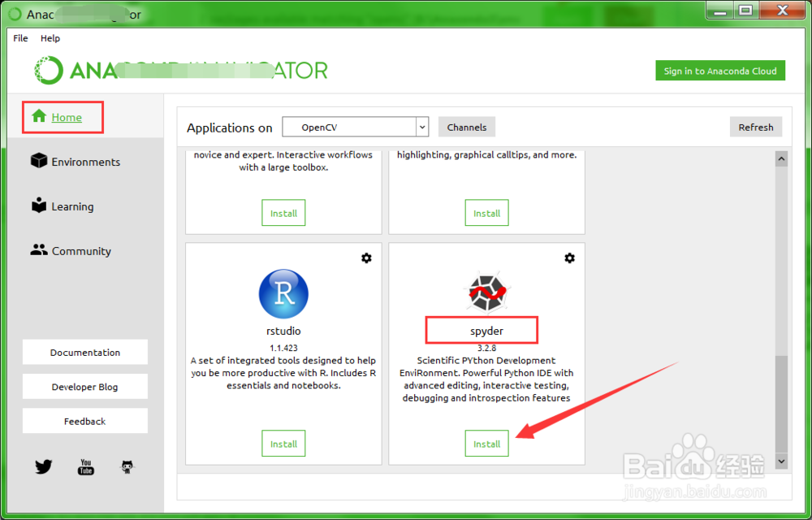Open the Help menu
Image resolution: width=812 pixels, height=520 pixels.
click(x=50, y=38)
